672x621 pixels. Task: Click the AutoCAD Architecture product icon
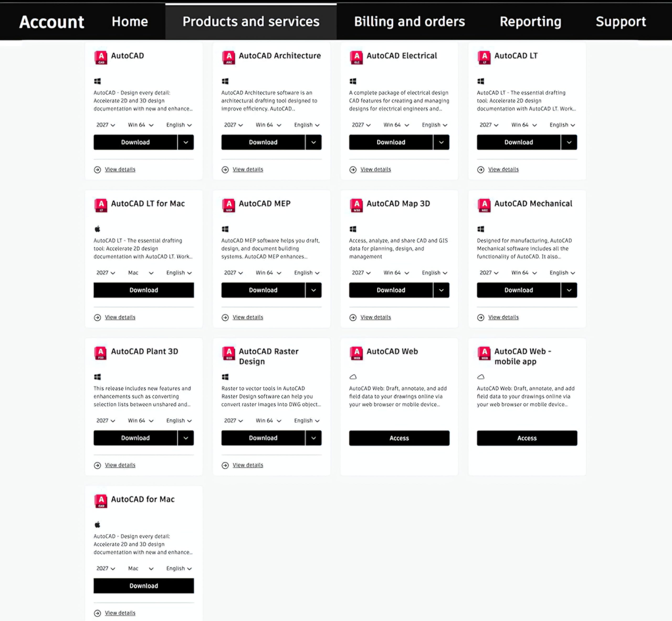[229, 57]
